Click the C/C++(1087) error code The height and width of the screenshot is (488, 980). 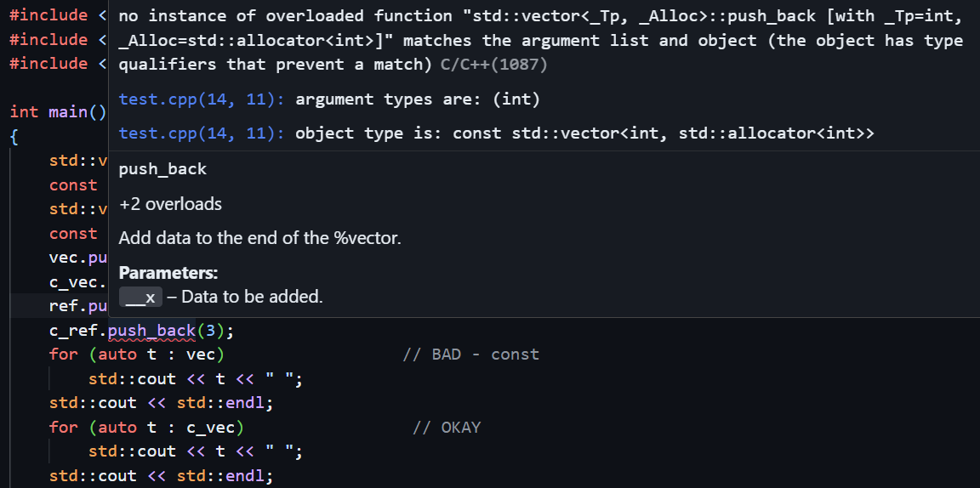493,65
